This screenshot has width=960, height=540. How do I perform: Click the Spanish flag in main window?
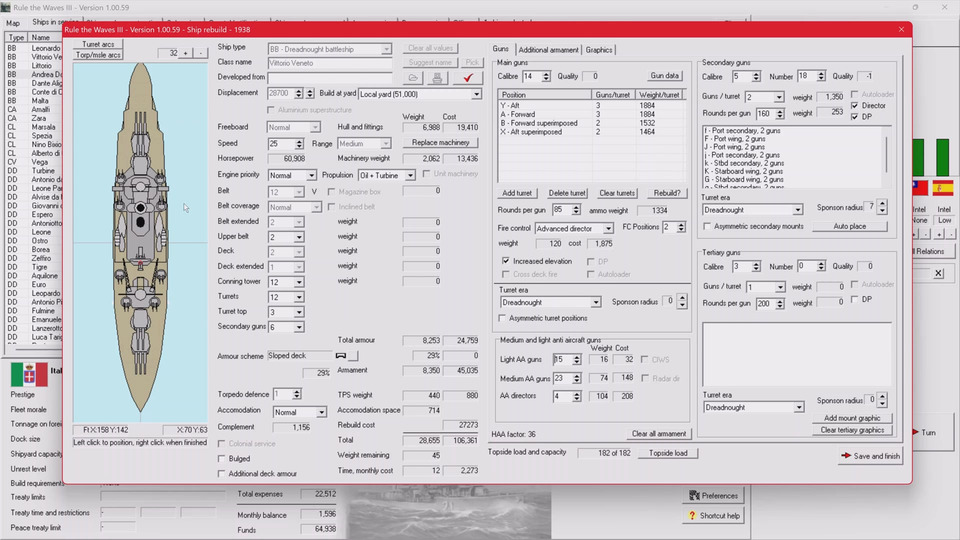pos(942,188)
